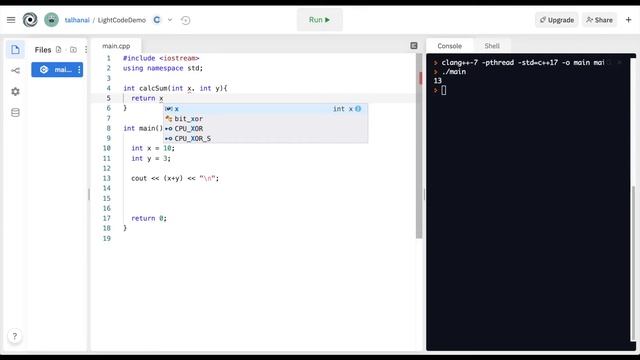Click the cout << (x+y) line
The image size is (640, 360).
point(175,178)
